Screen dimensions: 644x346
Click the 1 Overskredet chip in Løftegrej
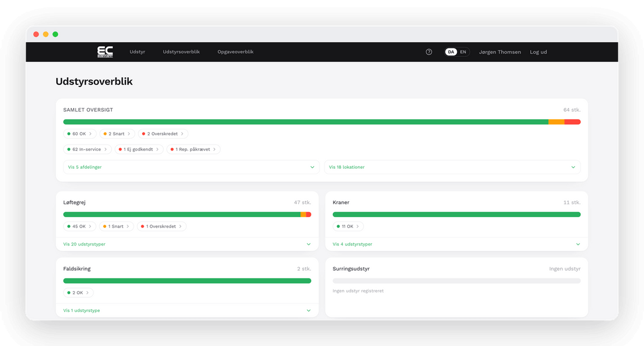[162, 226]
